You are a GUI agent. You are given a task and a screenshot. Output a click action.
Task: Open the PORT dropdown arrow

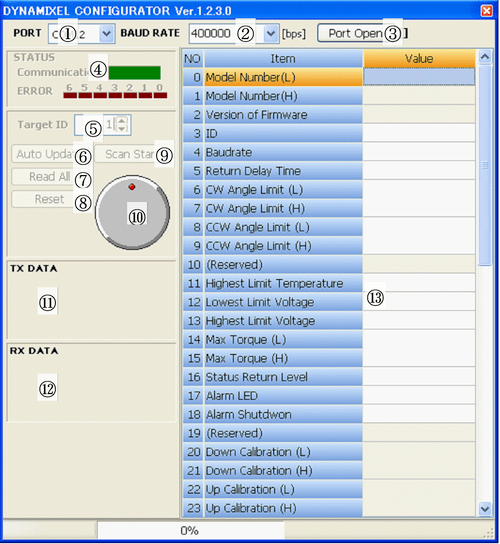tap(106, 34)
